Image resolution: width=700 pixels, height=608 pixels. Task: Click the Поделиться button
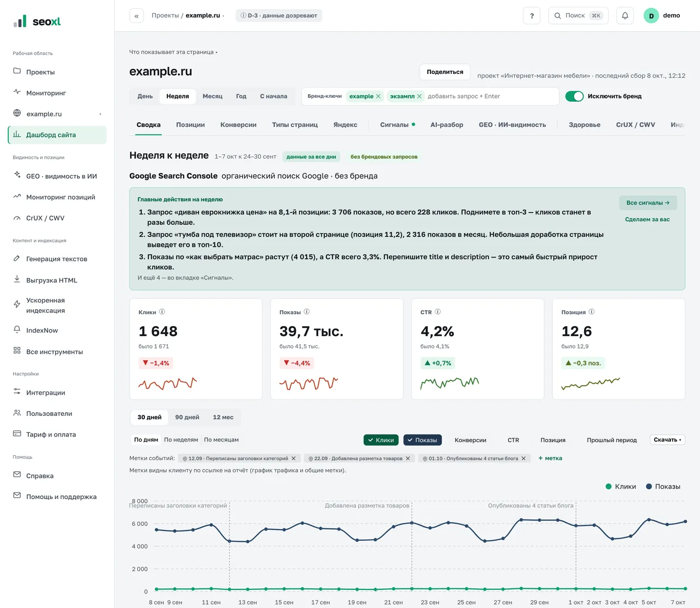(x=445, y=72)
